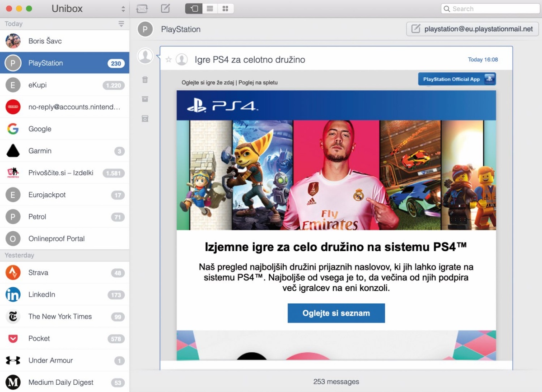Click the Igre PS4 za celotno družino subject
Viewport: 542px width, 392px height.
[x=250, y=60]
